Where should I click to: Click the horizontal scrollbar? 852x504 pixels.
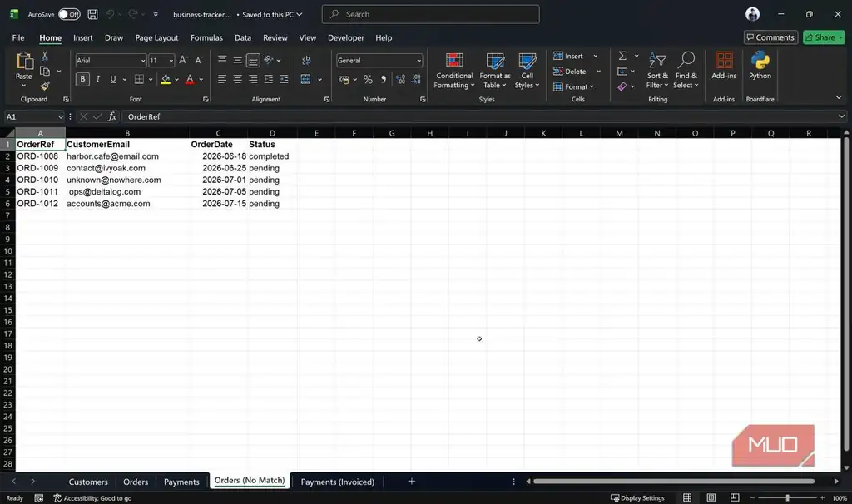click(674, 482)
